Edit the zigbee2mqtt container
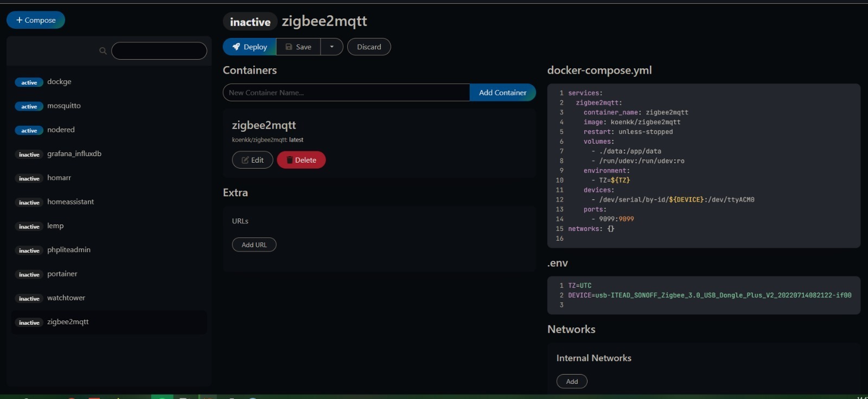Screen dimensions: 868x399 [252, 160]
